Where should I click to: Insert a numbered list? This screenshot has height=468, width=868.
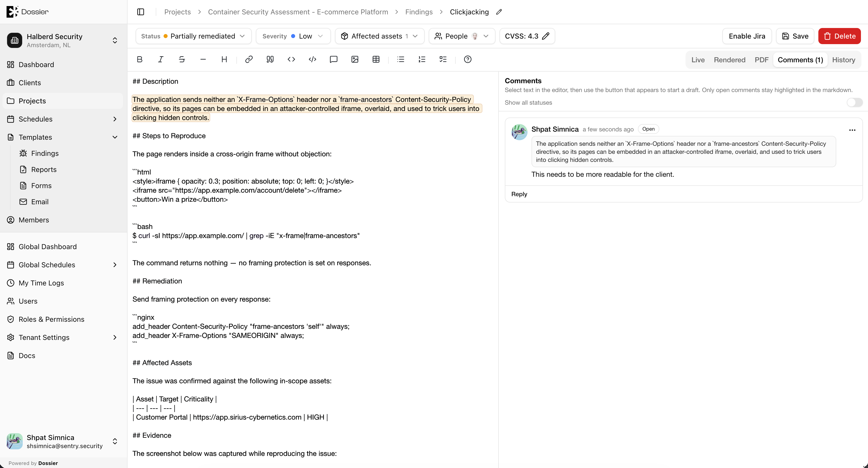(x=422, y=59)
